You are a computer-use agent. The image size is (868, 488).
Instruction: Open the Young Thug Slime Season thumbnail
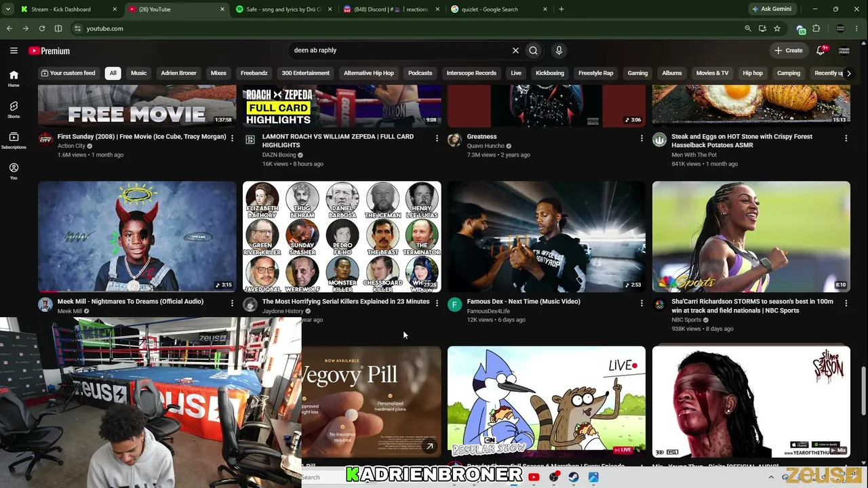tap(751, 402)
